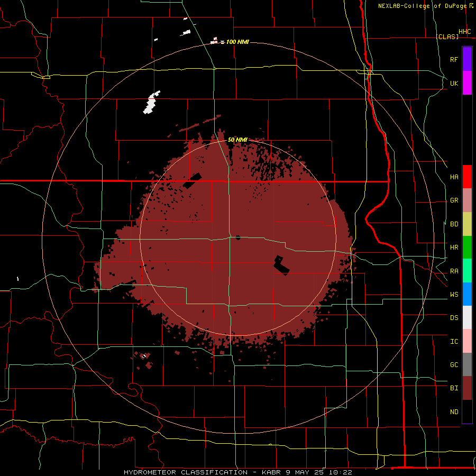Click the GC legend label

[454, 365]
